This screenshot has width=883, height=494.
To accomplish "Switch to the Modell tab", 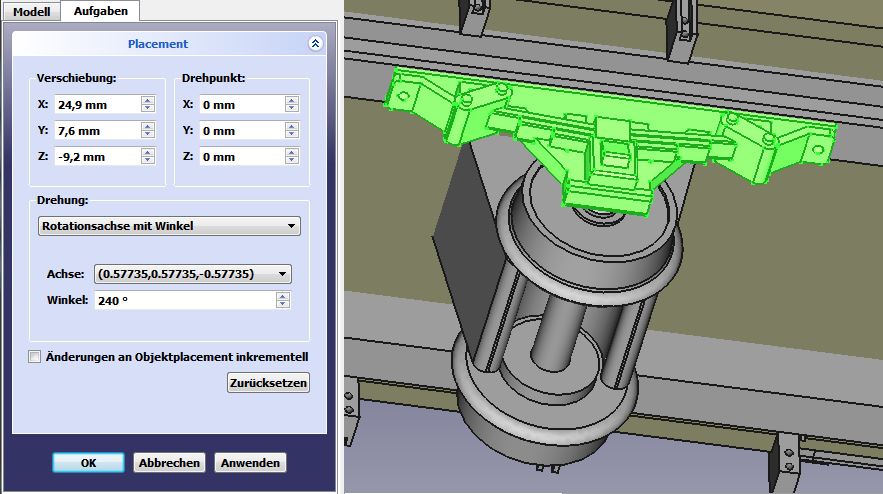I will tap(31, 11).
